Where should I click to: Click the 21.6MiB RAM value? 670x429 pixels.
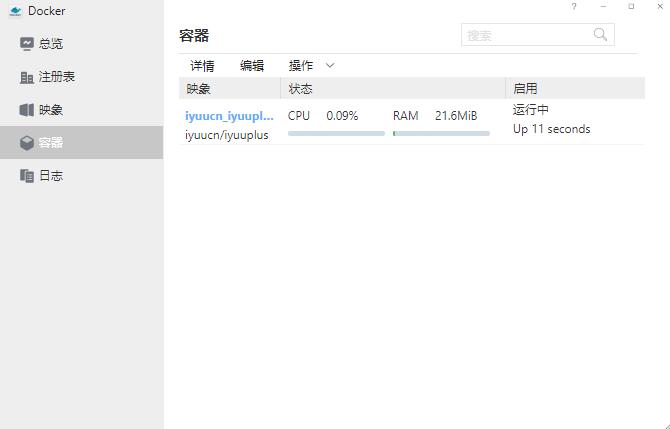(x=456, y=116)
